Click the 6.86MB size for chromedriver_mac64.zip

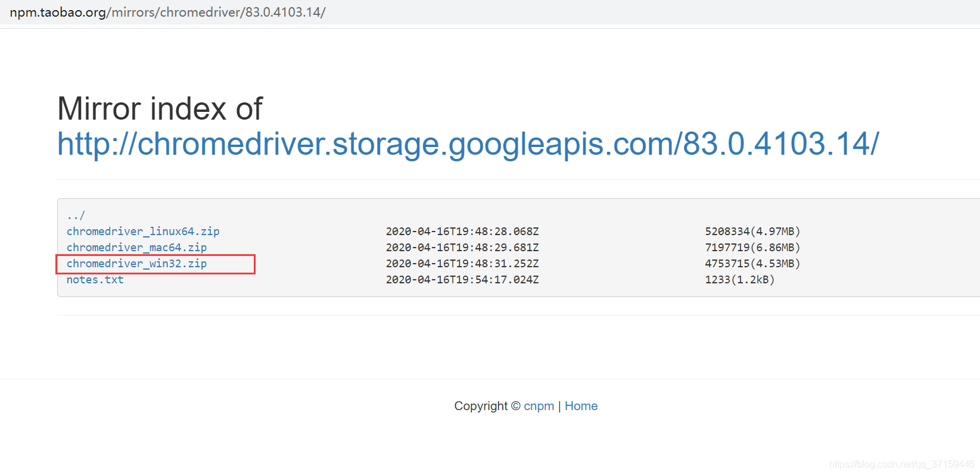click(x=752, y=248)
